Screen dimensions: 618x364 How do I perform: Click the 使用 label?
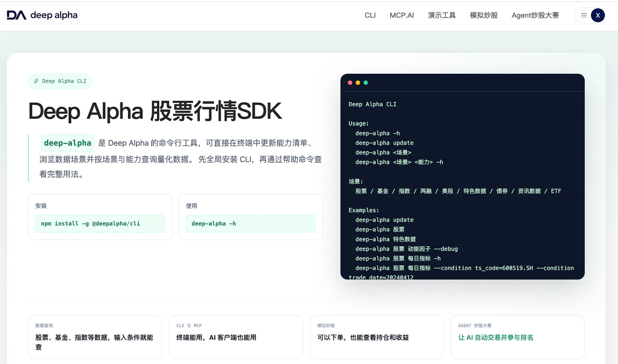point(192,206)
